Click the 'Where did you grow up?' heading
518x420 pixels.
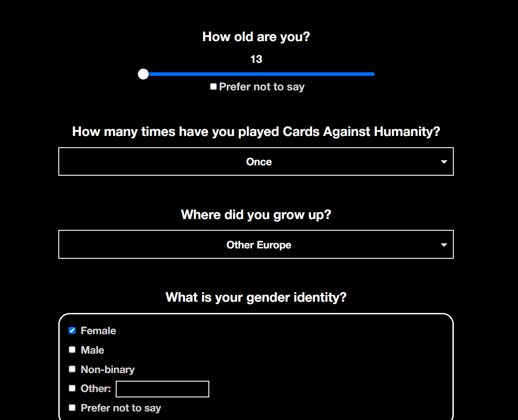pos(256,215)
